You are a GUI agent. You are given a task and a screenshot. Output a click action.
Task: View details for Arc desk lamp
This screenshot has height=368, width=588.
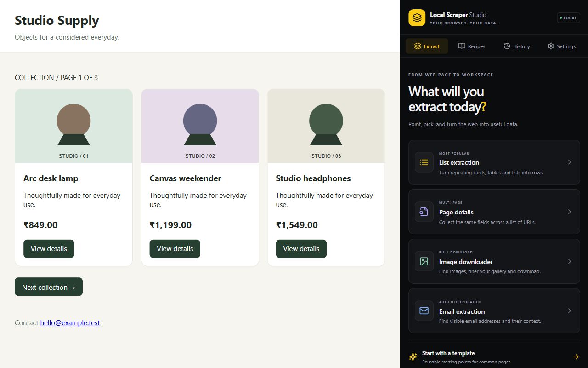(x=49, y=249)
